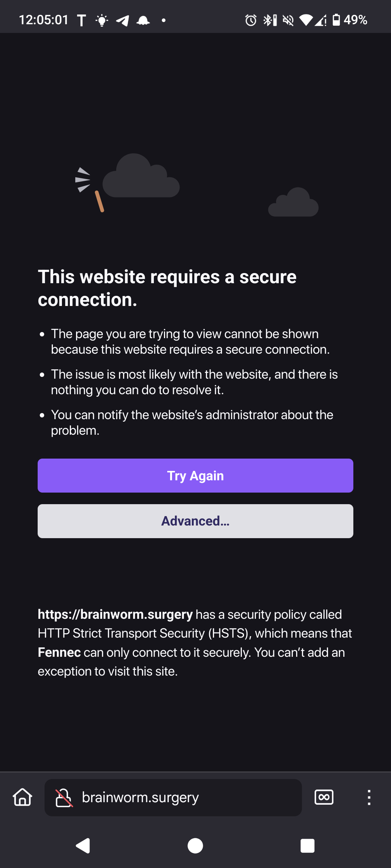Tap the brightness bulb status icon

(102, 20)
